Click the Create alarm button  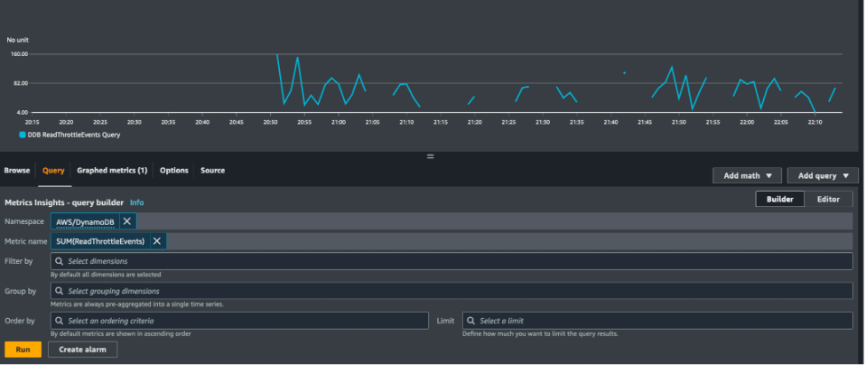[x=83, y=350]
